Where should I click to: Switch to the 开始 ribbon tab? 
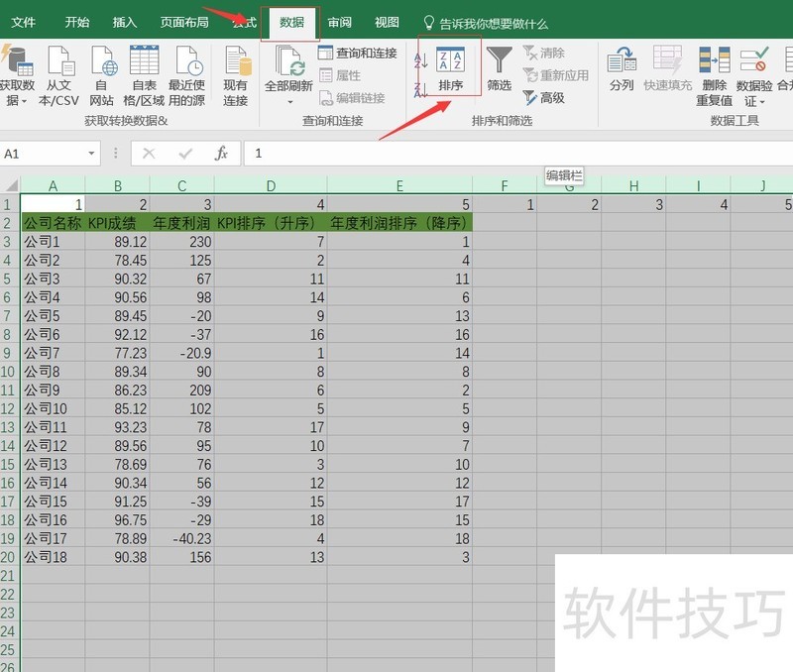(x=77, y=23)
